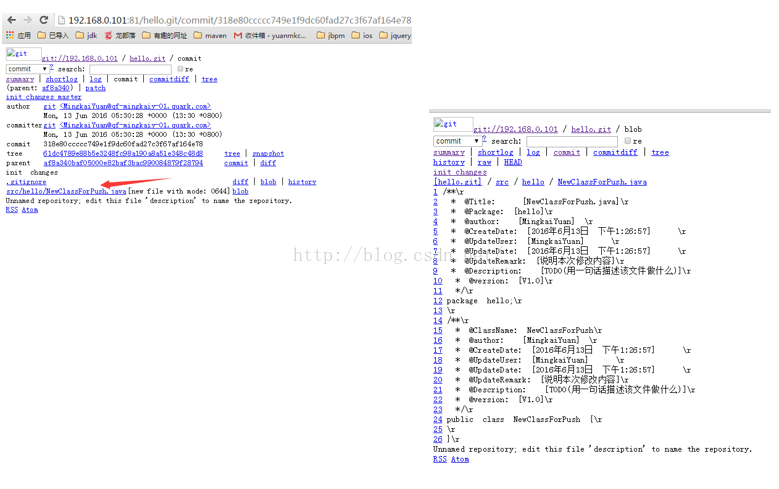This screenshot has height=489, width=779.
Task: Click the 'patch' link on the commit page
Action: point(95,88)
